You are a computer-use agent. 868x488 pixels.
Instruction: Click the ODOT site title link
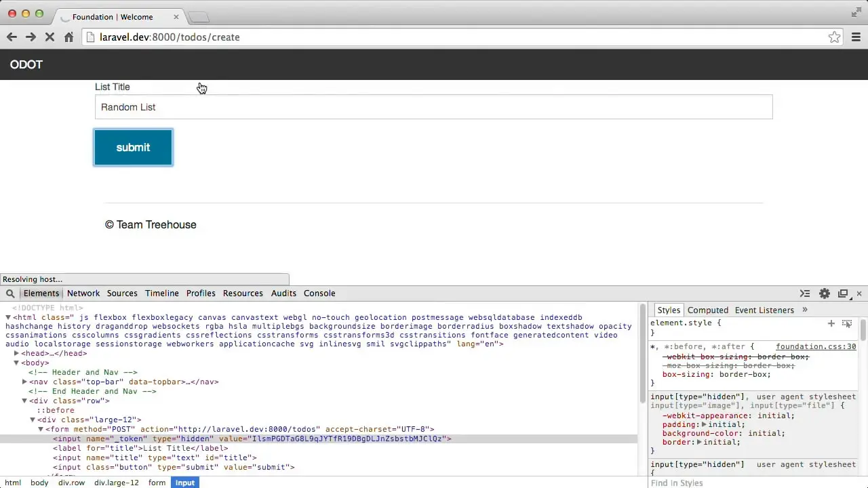coord(26,64)
